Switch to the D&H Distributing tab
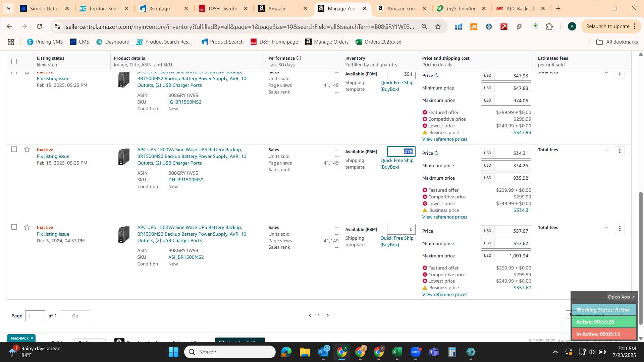The height and width of the screenshot is (362, 644). point(223,8)
